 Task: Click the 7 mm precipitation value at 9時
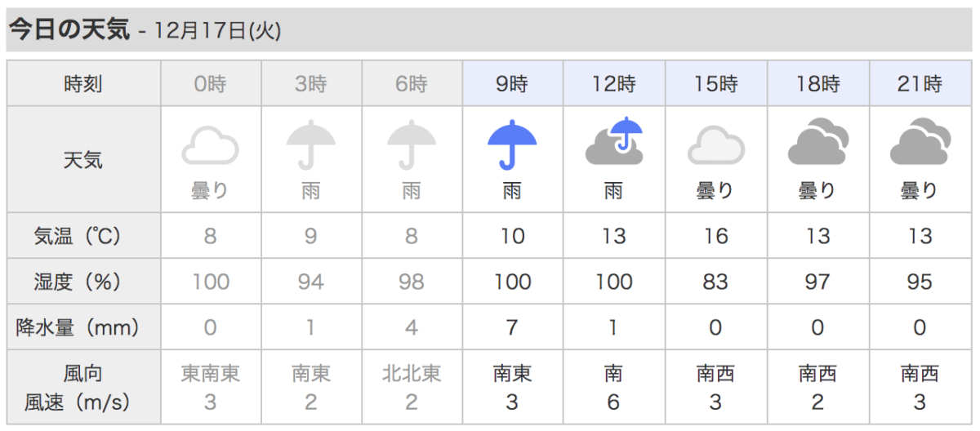coord(512,327)
